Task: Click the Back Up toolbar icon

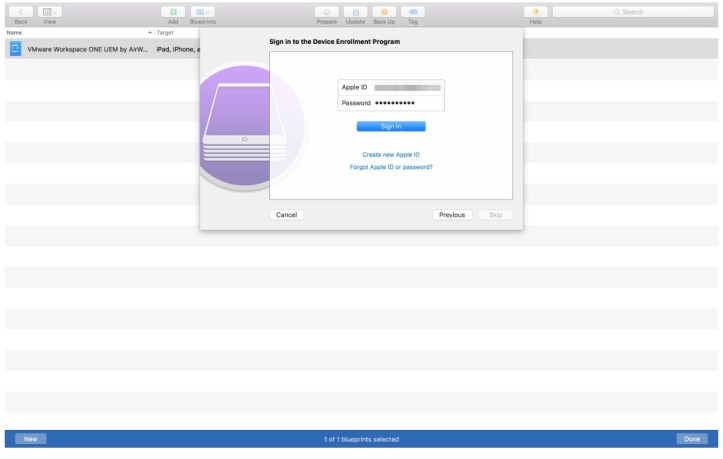Action: (x=384, y=12)
